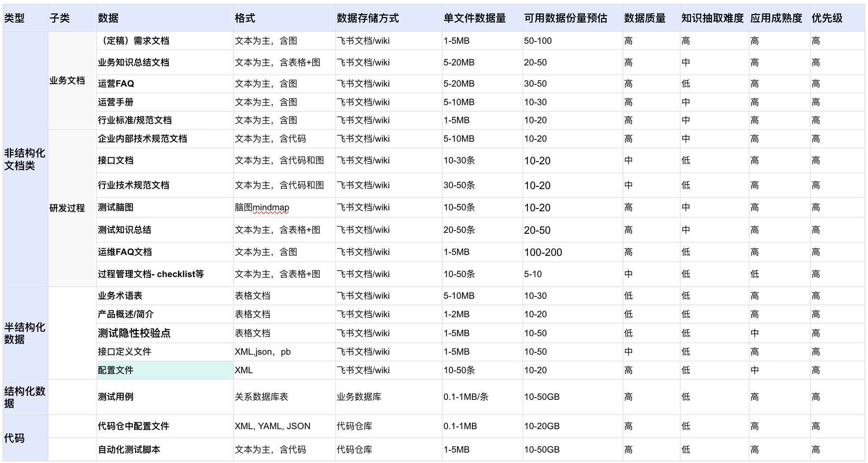Click the 类型 column header
The height and width of the screenshot is (463, 868).
pos(14,18)
